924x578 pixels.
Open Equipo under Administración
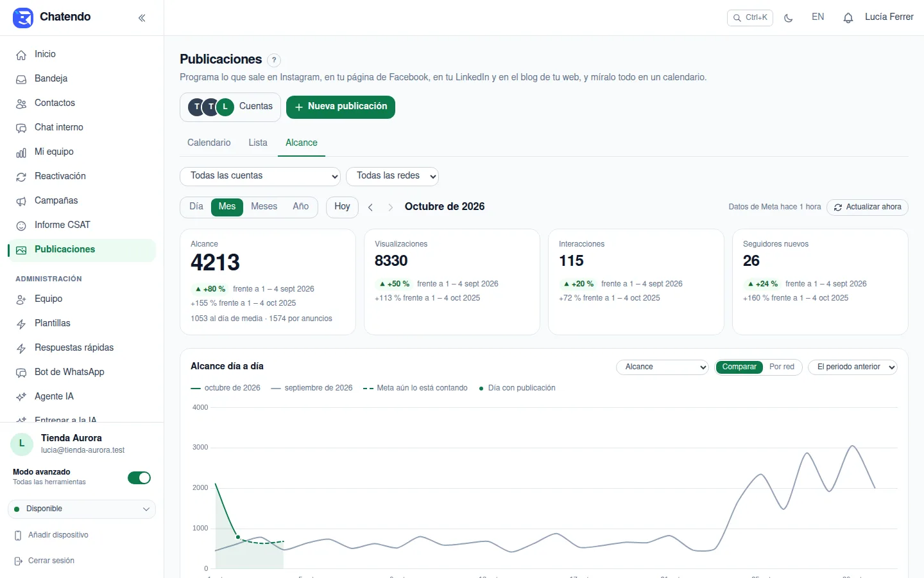point(81,299)
